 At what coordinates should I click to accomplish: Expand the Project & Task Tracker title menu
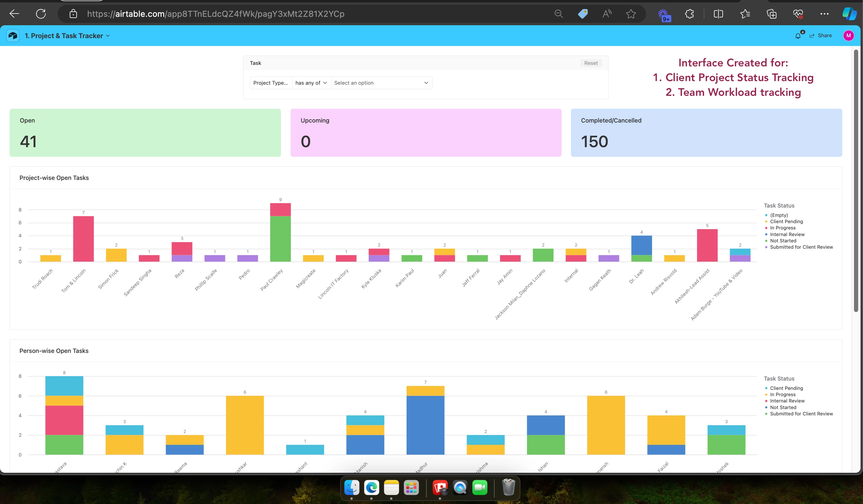67,36
